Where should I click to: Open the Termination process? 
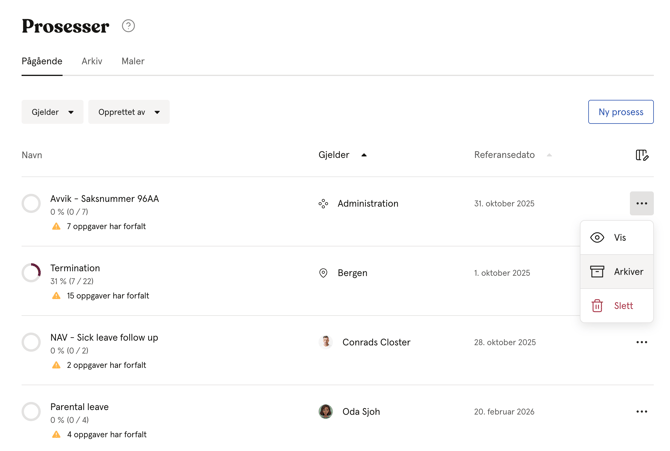[75, 268]
